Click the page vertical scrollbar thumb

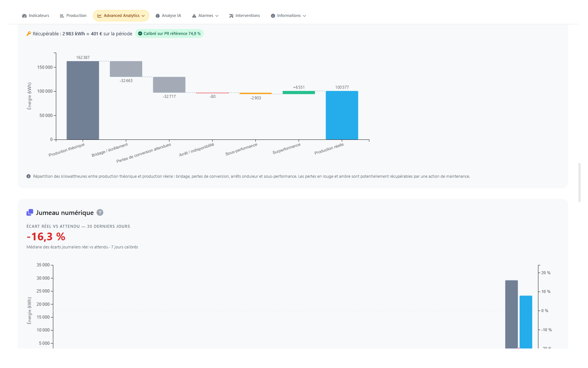tap(580, 183)
